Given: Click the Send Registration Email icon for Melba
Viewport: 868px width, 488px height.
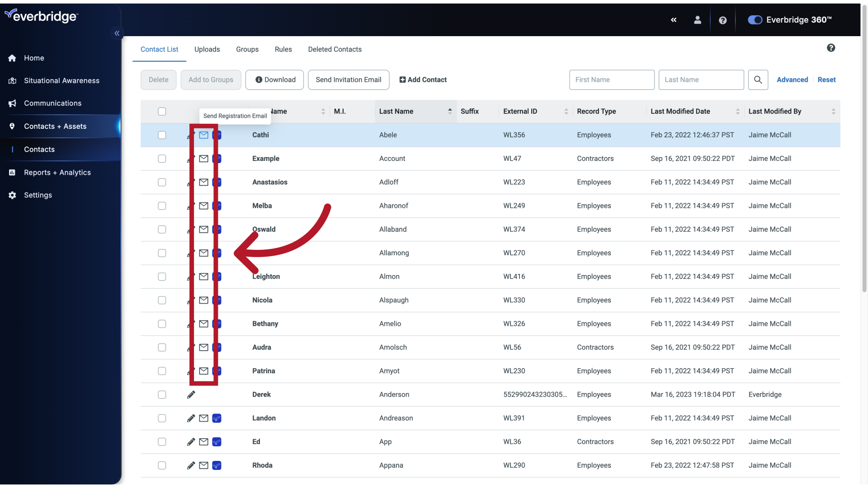Looking at the screenshot, I should (x=203, y=206).
